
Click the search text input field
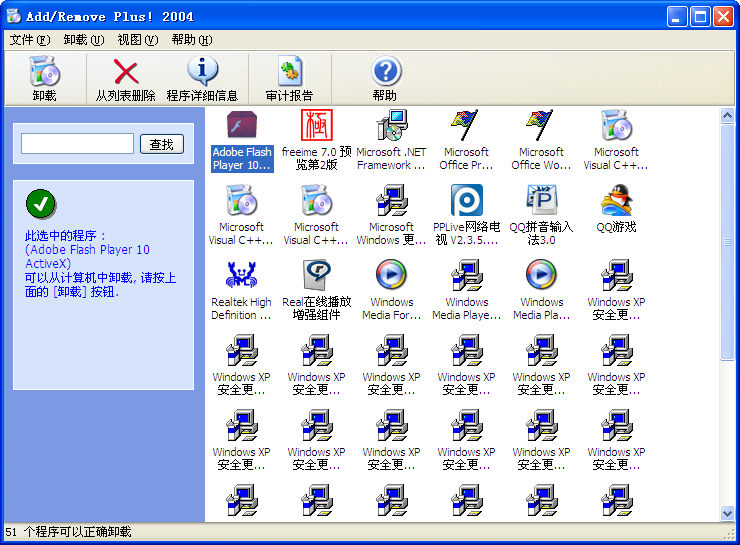[x=77, y=144]
